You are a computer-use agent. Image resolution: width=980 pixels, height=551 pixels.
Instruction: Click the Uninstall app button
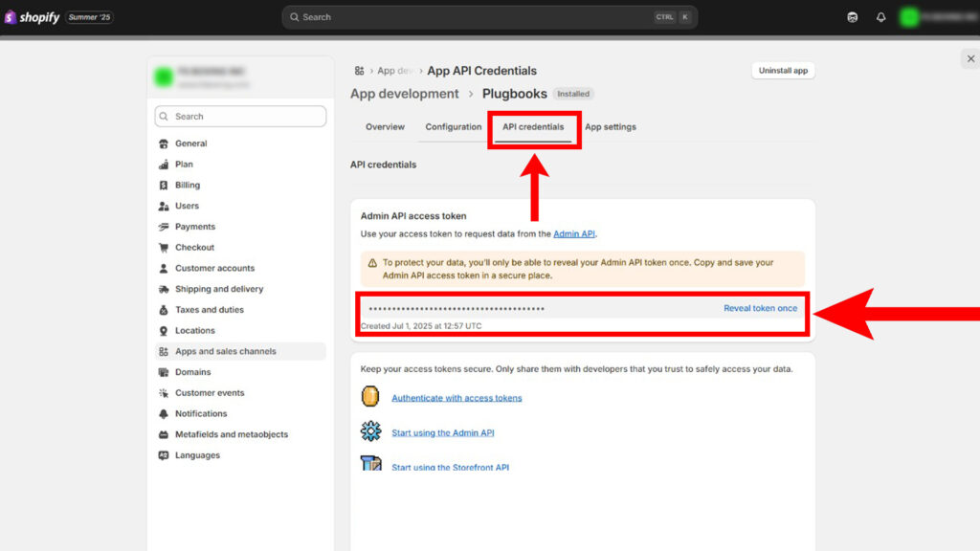(783, 71)
